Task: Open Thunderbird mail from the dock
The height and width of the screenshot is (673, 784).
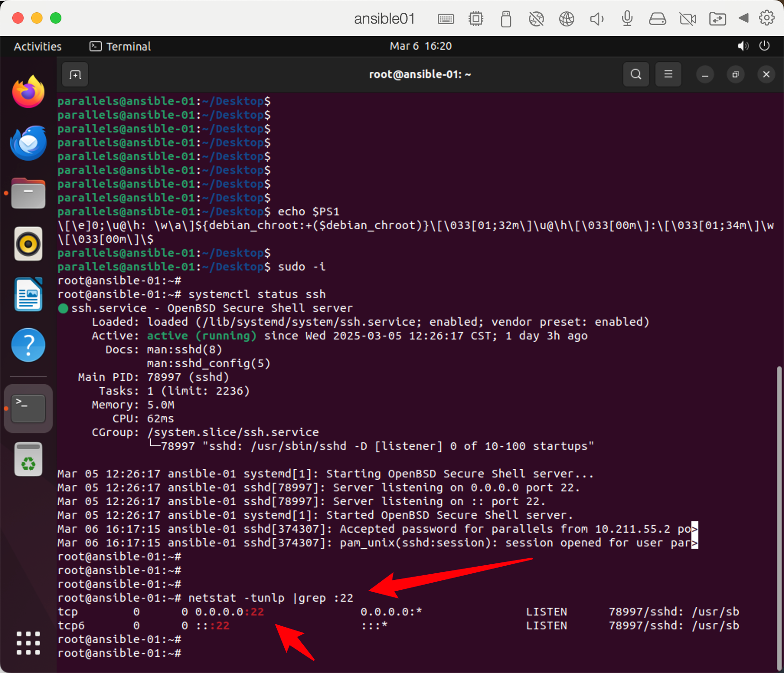Action: tap(28, 143)
